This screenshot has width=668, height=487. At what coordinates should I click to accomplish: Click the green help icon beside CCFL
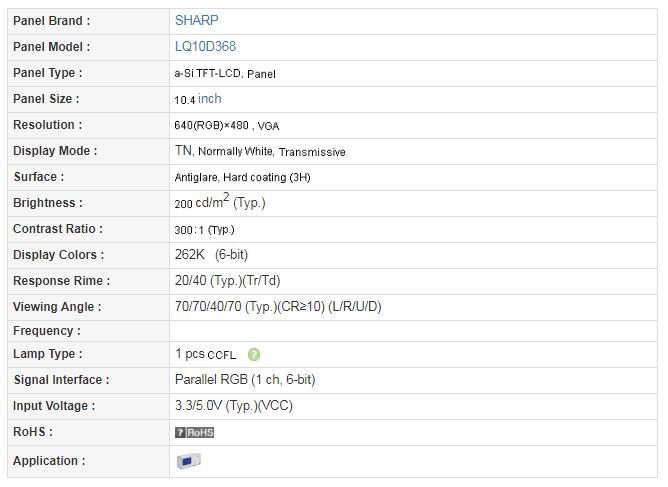[254, 354]
